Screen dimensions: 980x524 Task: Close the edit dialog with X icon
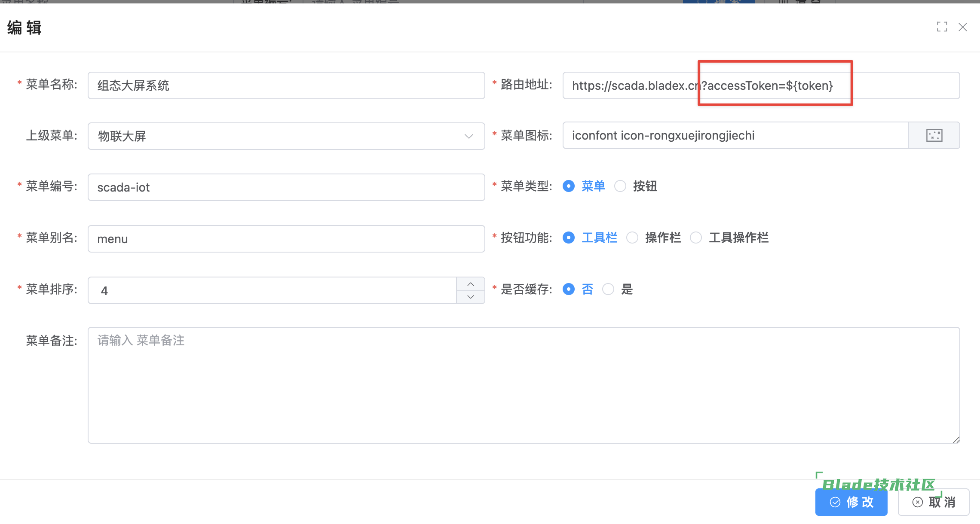pyautogui.click(x=962, y=27)
